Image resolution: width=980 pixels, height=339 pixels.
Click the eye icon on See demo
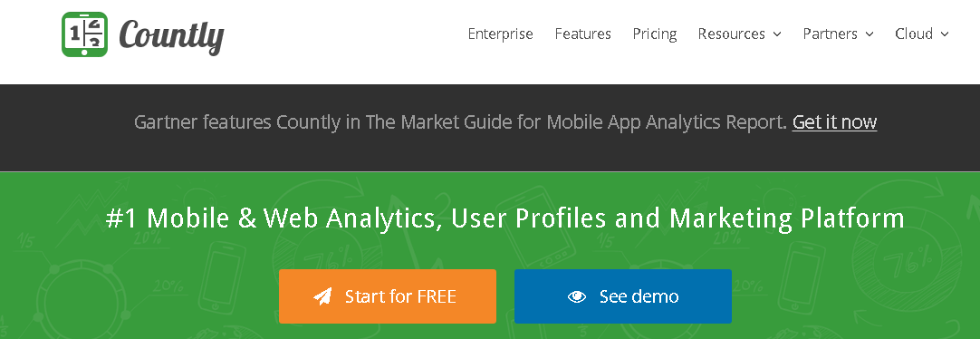pyautogui.click(x=577, y=296)
